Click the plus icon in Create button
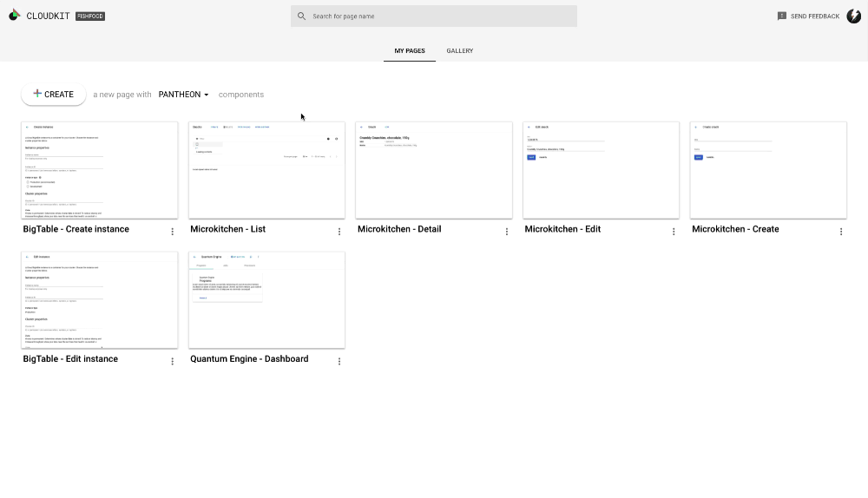The height and width of the screenshot is (498, 868). click(x=37, y=94)
